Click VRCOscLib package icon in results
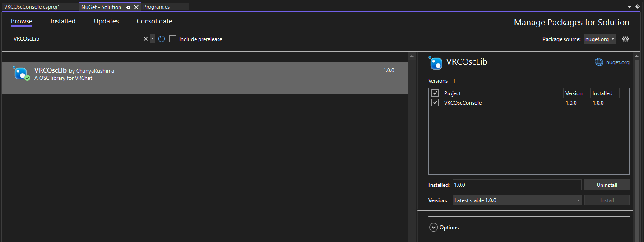The image size is (644, 242). tap(21, 73)
